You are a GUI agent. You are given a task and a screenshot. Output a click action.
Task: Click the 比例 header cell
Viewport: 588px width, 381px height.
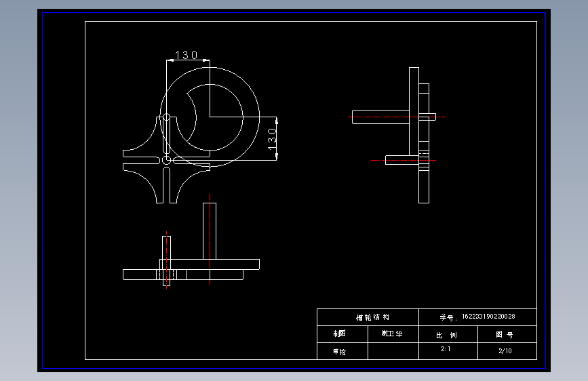(448, 334)
